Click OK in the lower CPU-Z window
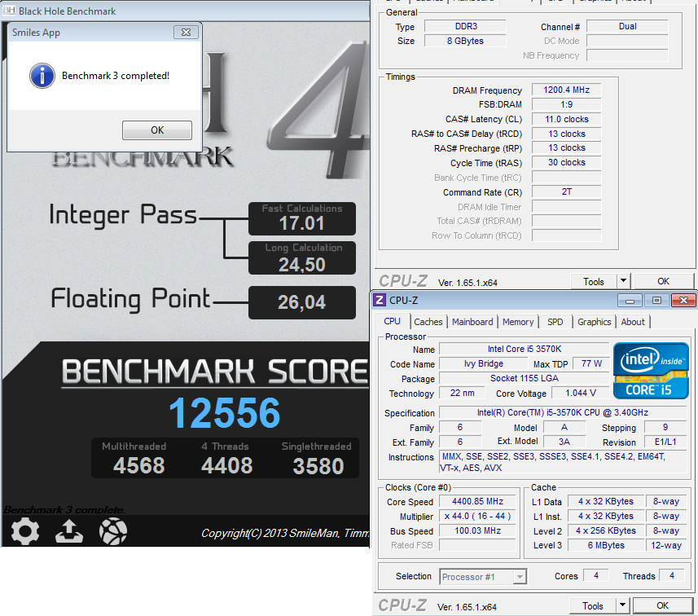 coord(662,605)
